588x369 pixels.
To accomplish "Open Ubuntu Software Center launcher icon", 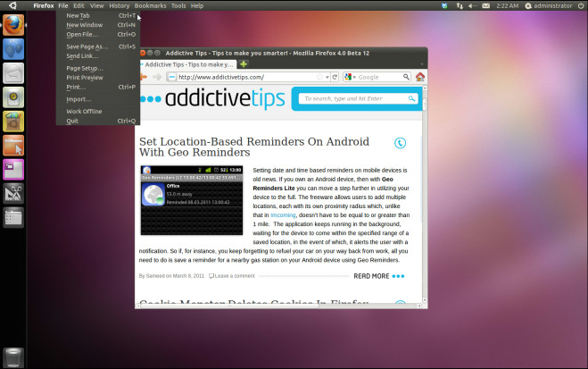I will 13,122.
